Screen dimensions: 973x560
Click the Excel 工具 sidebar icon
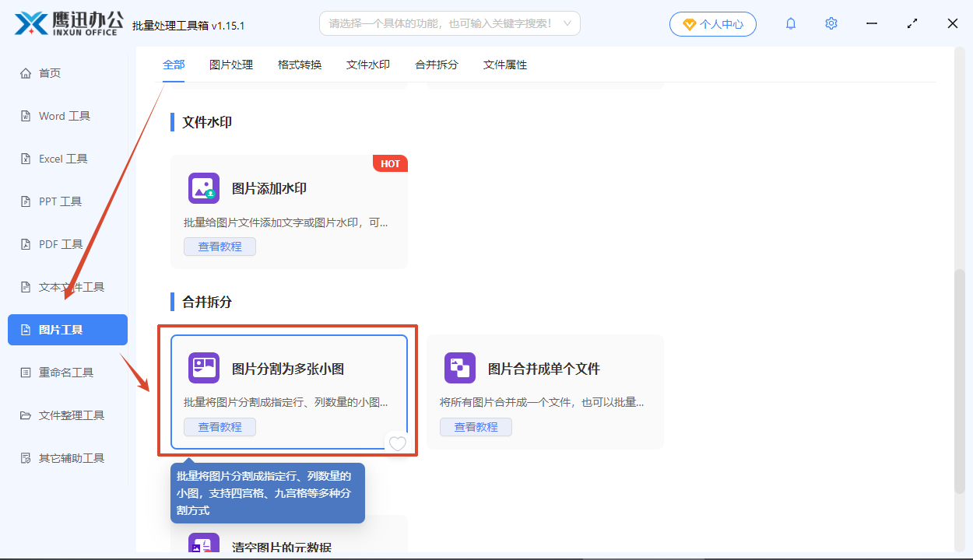tap(25, 159)
